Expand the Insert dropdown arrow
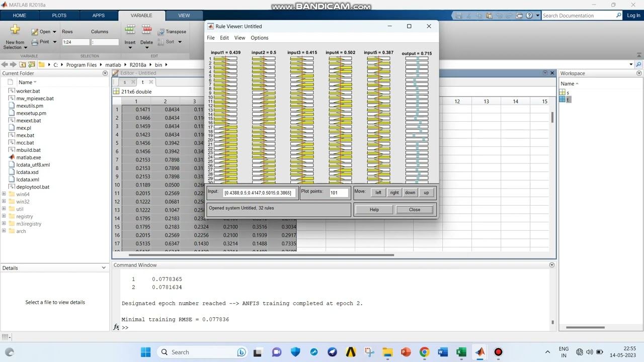Screen dimensions: 644x362 pyautogui.click(x=130, y=48)
